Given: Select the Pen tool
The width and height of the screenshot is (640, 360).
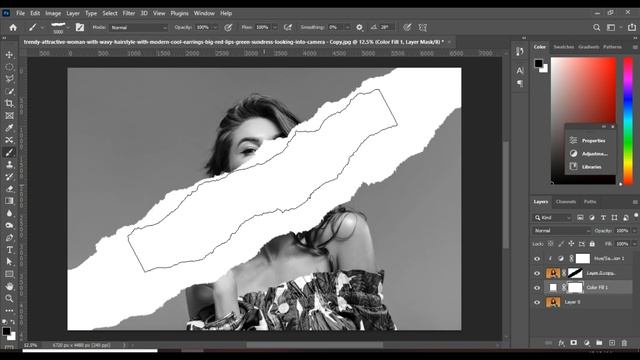Looking at the screenshot, I should click(x=9, y=238).
